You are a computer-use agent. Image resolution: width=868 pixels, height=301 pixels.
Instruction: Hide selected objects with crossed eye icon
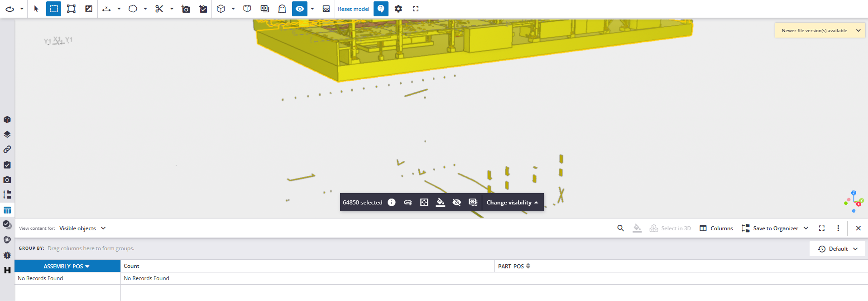pyautogui.click(x=457, y=202)
